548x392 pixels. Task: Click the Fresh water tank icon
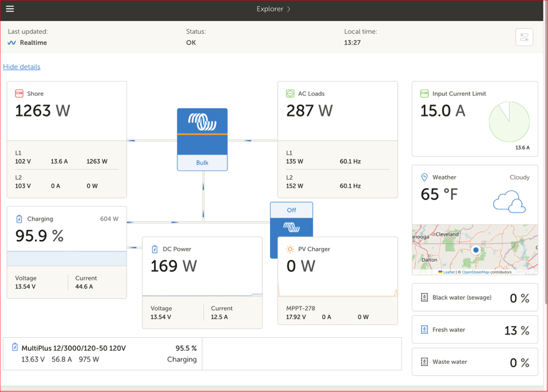pos(425,330)
